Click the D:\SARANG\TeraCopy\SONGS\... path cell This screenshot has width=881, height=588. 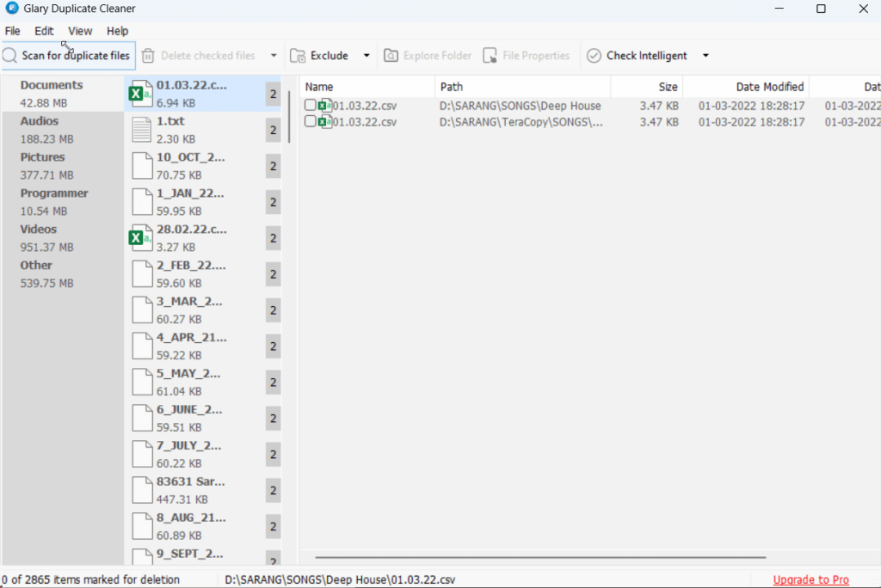(x=521, y=122)
